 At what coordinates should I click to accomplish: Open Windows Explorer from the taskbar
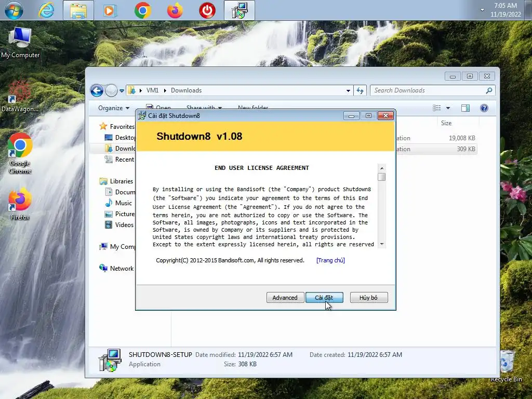point(78,10)
